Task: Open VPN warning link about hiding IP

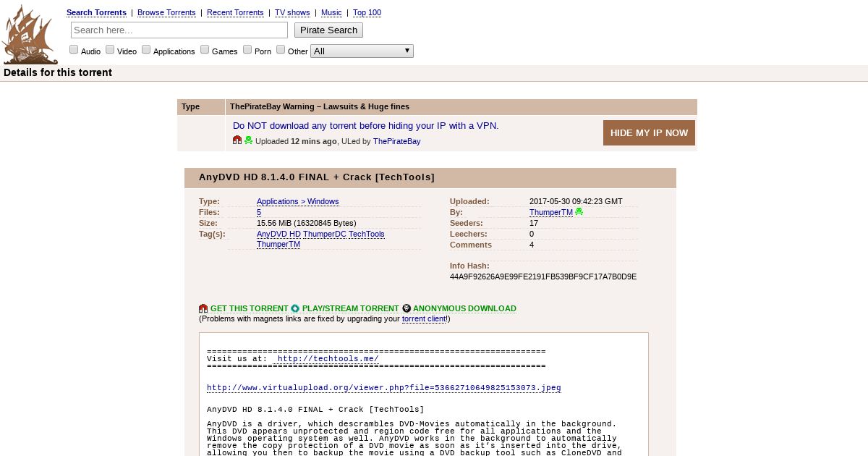Action: 365,125
